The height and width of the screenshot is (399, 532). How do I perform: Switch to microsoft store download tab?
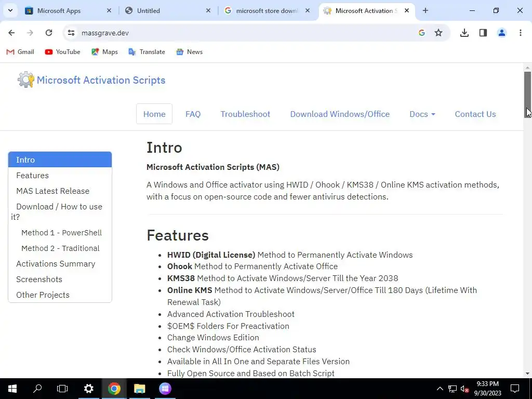pyautogui.click(x=267, y=10)
